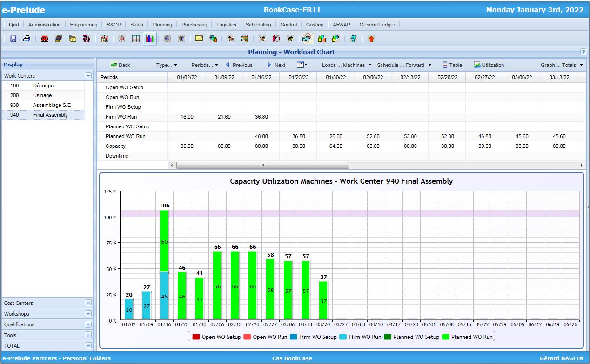The height and width of the screenshot is (364, 590).
Task: Open the Purchasing menu
Action: [x=194, y=25]
